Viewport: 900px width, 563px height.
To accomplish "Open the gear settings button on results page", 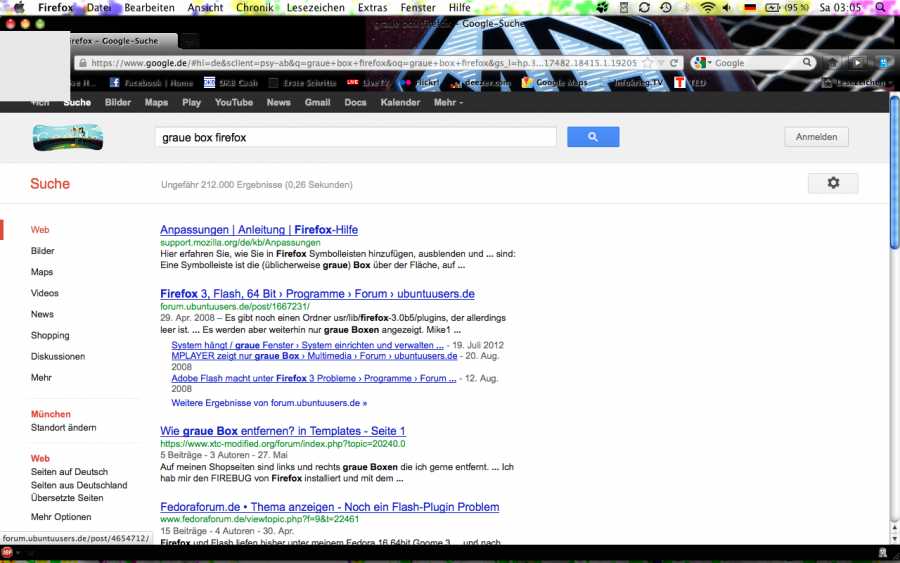I will pos(833,183).
